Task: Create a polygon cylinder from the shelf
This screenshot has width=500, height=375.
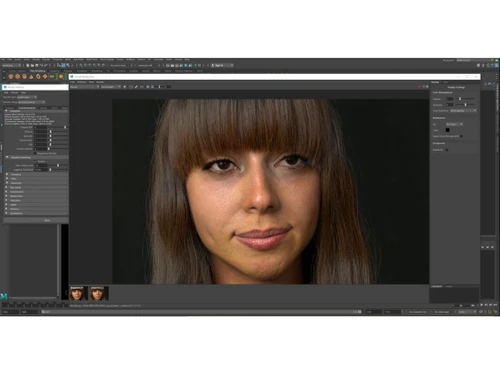Action: [x=24, y=77]
